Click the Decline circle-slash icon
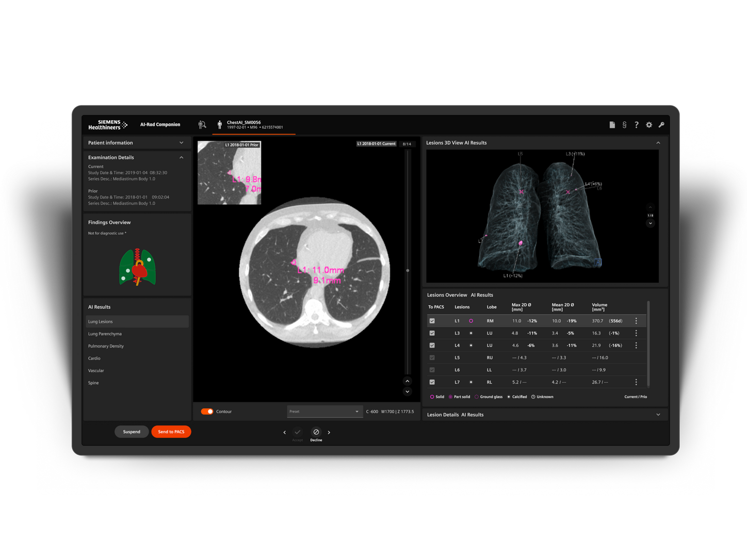The image size is (747, 560). 316,432
